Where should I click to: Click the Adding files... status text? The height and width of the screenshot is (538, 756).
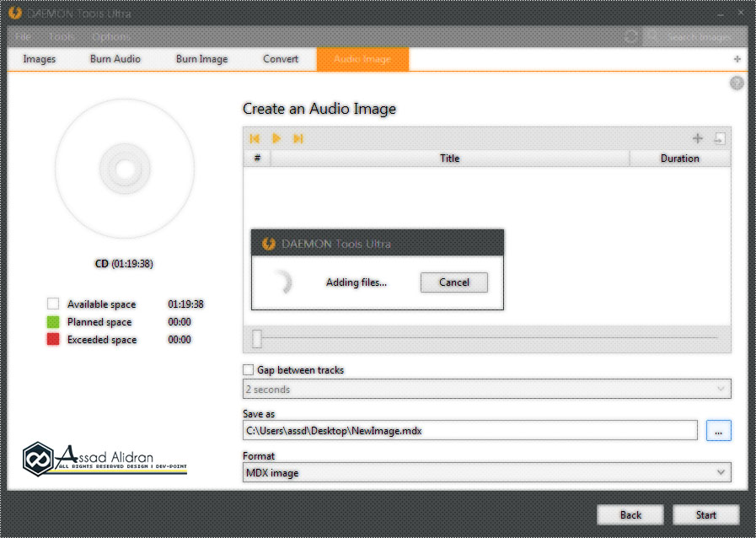(357, 282)
